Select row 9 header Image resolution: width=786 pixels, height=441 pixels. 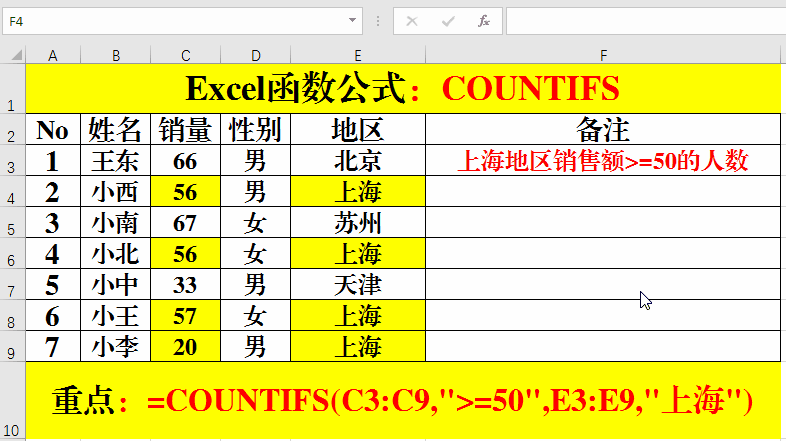[13, 346]
